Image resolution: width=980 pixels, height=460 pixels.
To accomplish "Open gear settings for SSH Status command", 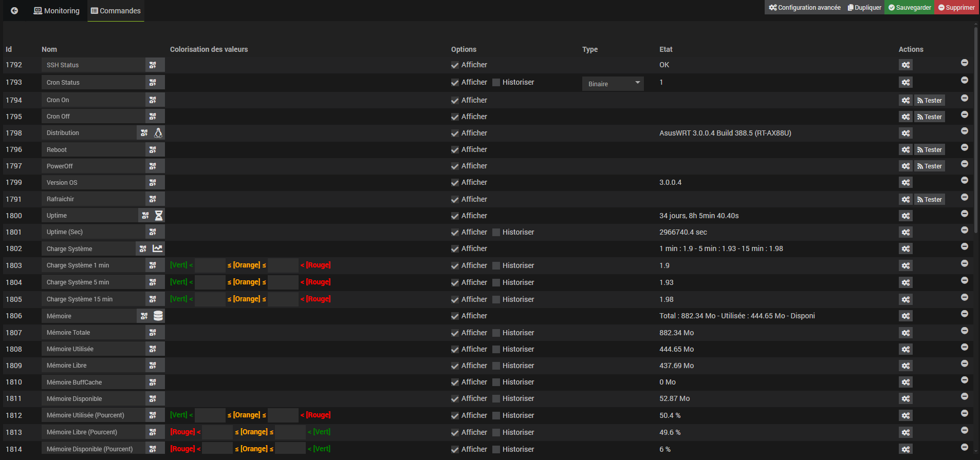I will pos(905,65).
